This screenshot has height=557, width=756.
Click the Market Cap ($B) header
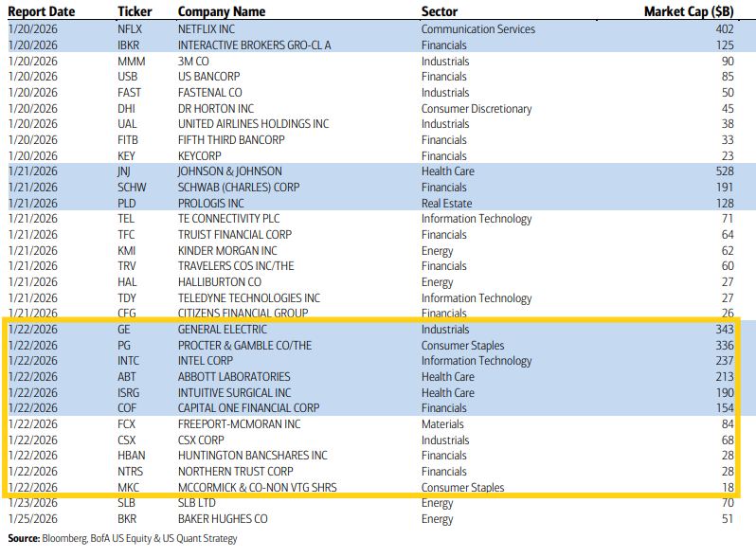[x=689, y=11]
